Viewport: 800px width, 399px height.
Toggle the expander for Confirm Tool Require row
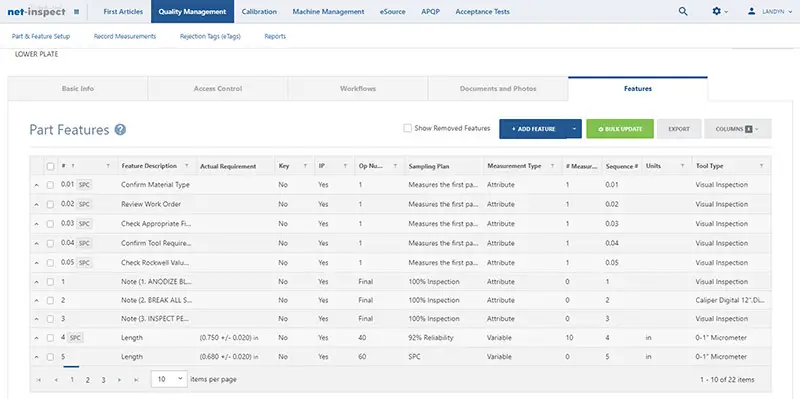(x=36, y=243)
